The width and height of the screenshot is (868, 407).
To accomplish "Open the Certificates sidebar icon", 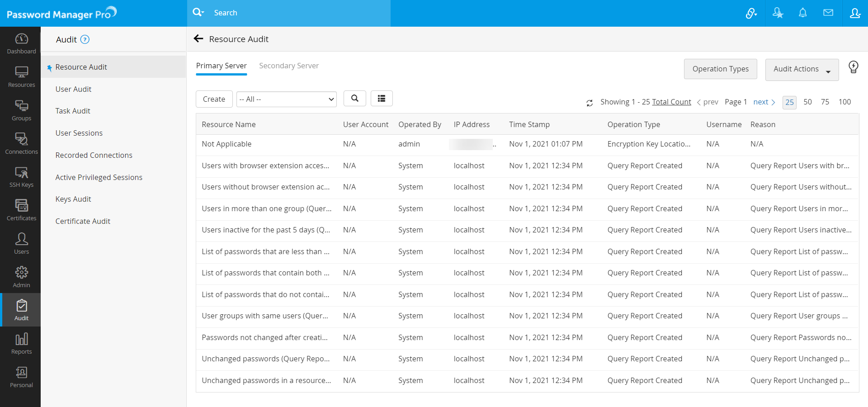I will point(21,210).
